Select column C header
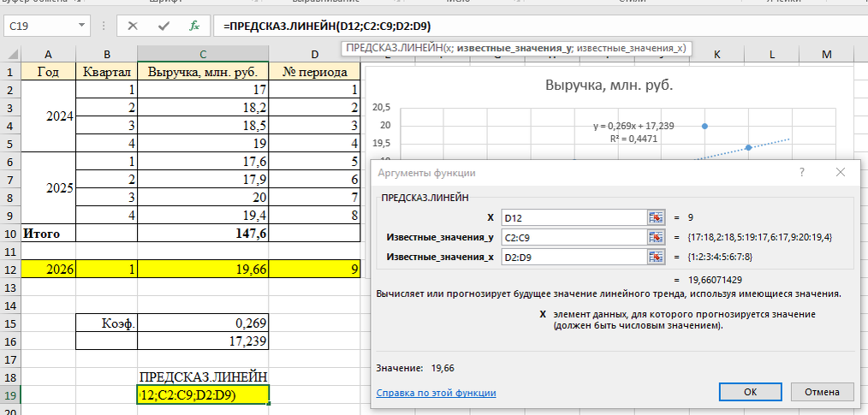Image resolution: width=868 pixels, height=415 pixels. coord(203,54)
